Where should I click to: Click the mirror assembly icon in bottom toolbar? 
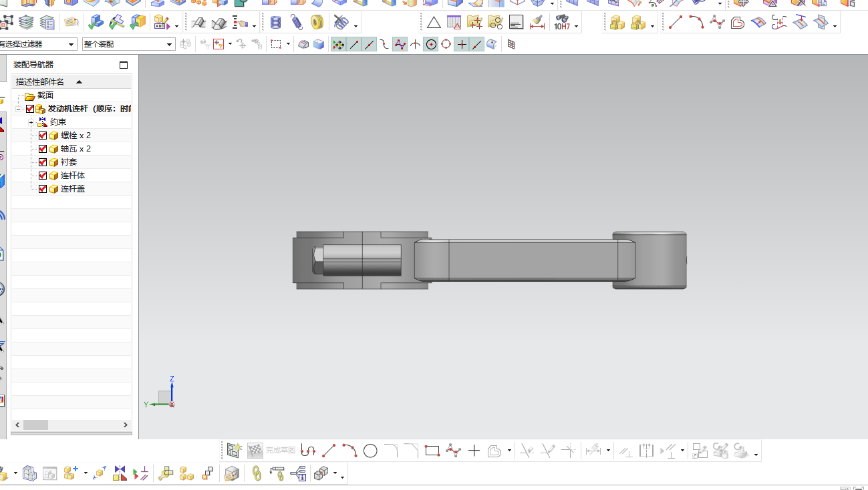coord(120,473)
